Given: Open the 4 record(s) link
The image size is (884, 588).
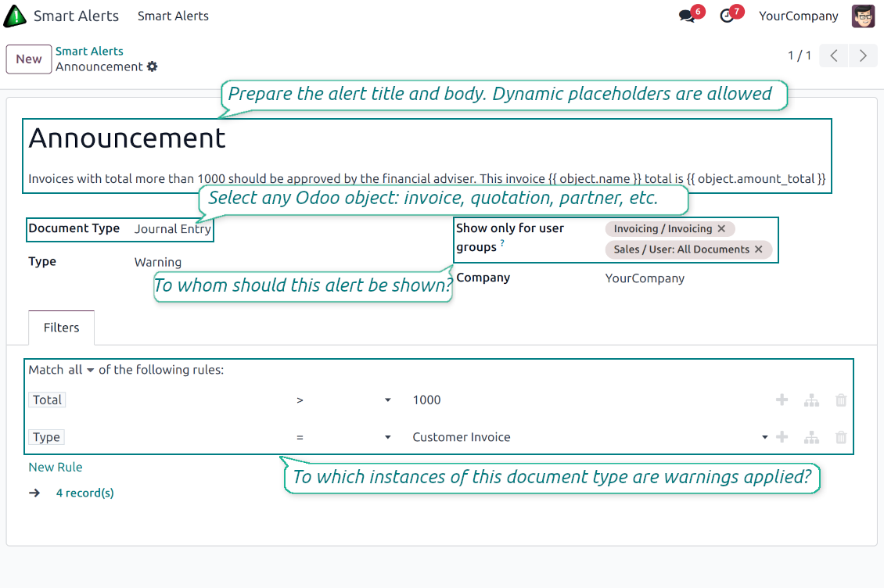Looking at the screenshot, I should [x=84, y=493].
